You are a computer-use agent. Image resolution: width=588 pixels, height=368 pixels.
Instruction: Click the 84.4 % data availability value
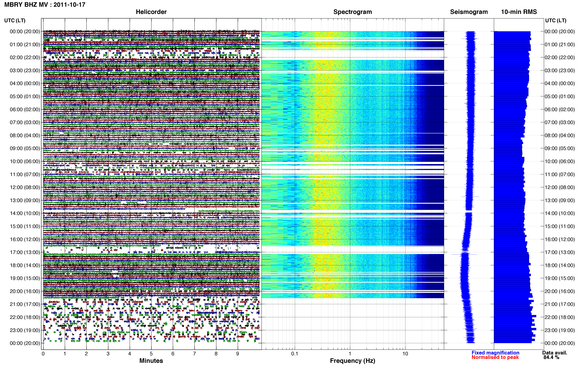pos(551,357)
